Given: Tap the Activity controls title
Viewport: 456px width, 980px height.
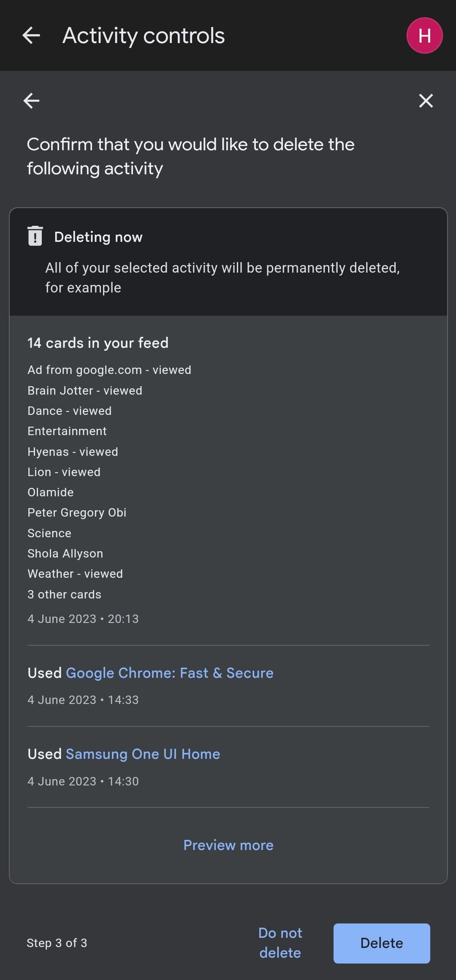Looking at the screenshot, I should 144,35.
